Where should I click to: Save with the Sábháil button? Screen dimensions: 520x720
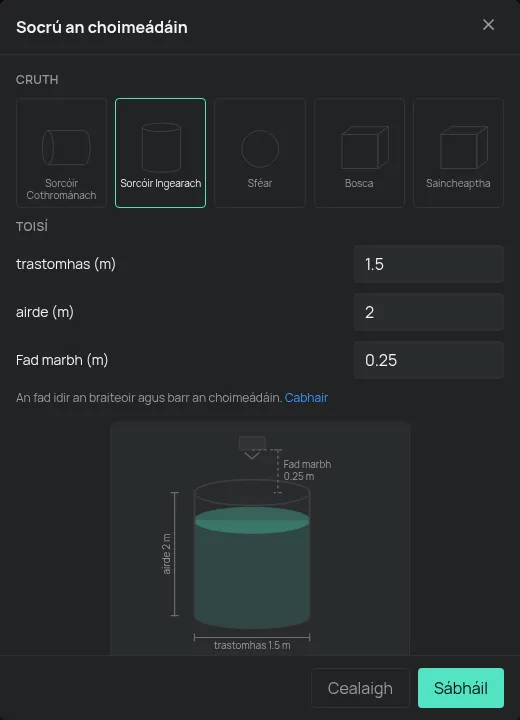[461, 688]
